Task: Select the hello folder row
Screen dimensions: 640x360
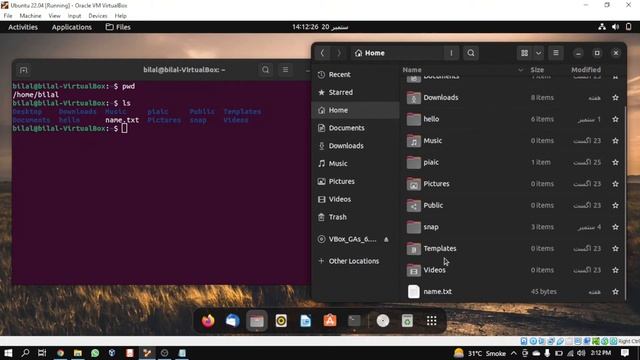Action: coord(512,119)
